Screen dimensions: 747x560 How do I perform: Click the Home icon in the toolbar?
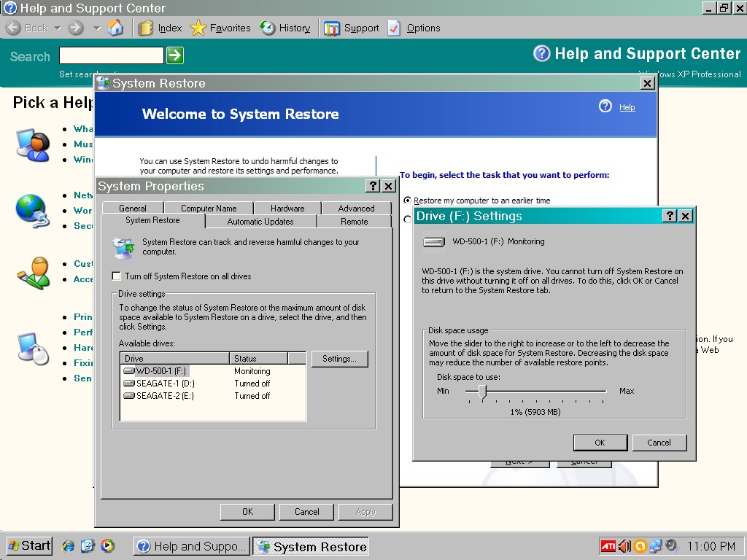click(115, 28)
